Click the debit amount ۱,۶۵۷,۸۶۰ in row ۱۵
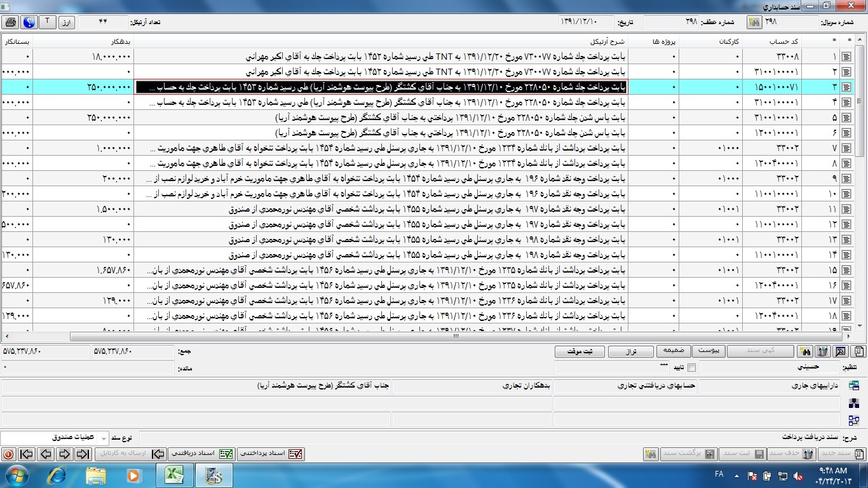Screen dimensions: 868x488 [x=83, y=270]
